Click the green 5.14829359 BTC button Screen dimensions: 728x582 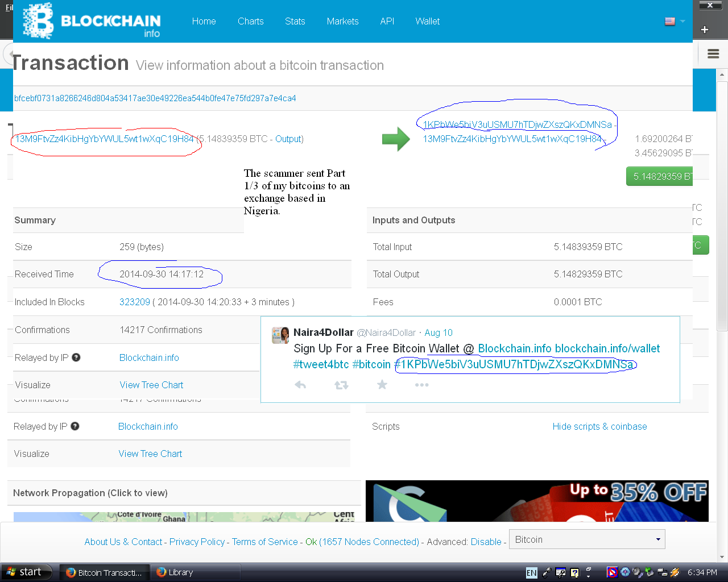point(659,176)
